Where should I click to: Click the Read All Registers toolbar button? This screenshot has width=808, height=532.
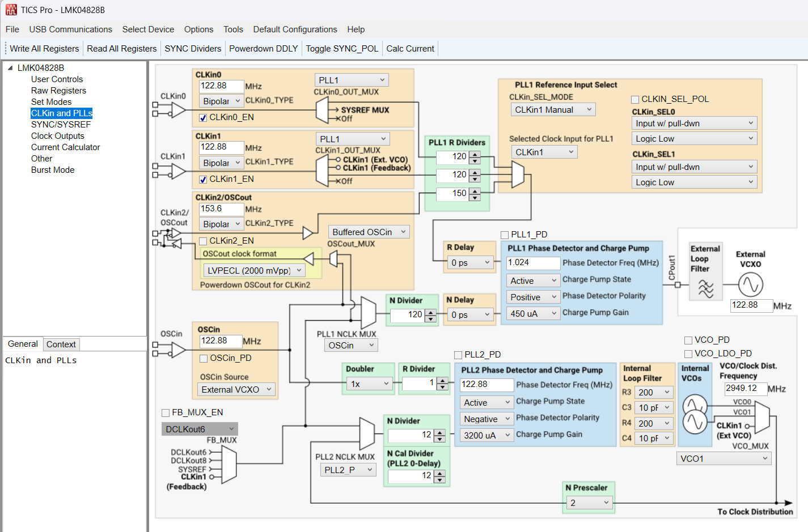(121, 48)
